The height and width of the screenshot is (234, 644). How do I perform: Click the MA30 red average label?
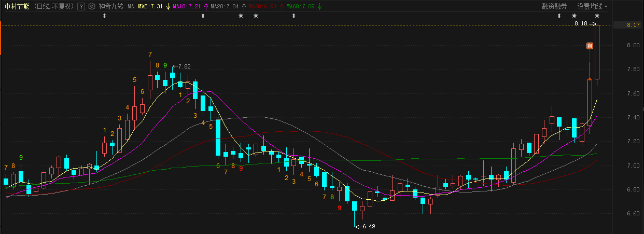pos(262,7)
